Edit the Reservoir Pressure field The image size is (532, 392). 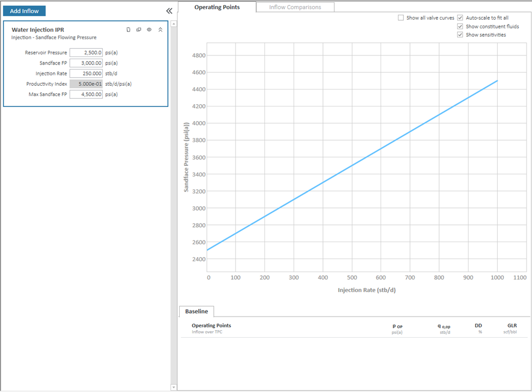[86, 53]
